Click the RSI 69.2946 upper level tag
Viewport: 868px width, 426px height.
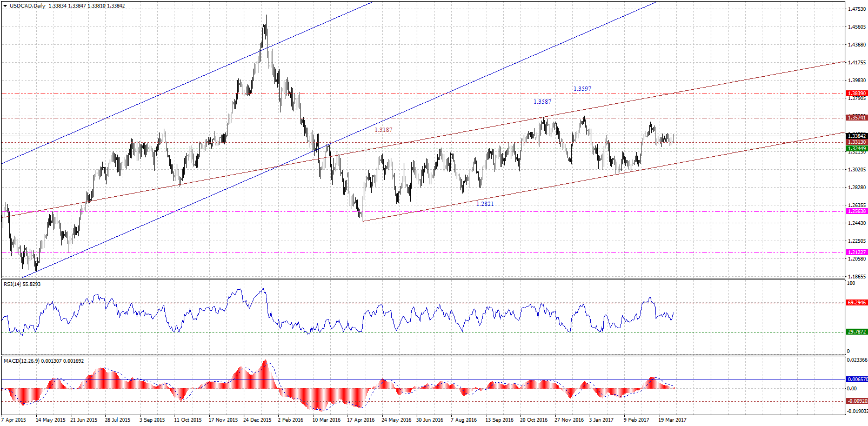click(x=857, y=303)
